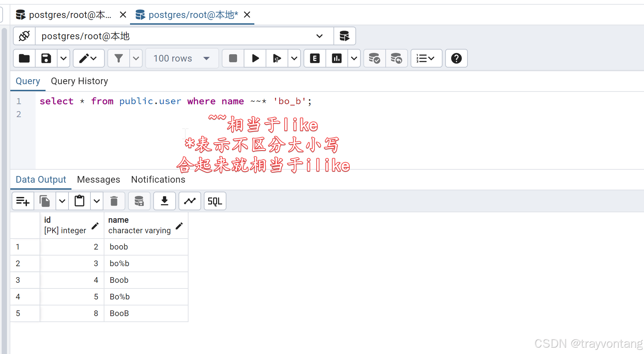Close the first postgres/root tab
644x354 pixels.
(123, 15)
